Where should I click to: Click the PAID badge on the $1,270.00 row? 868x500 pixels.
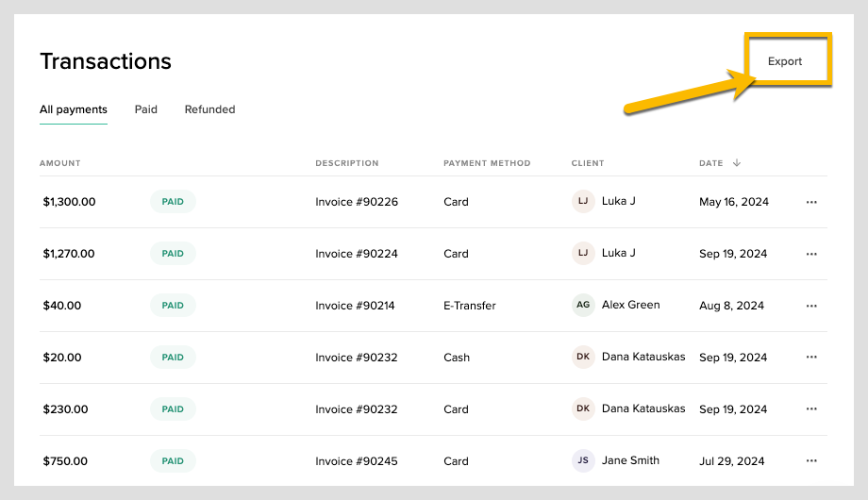[x=173, y=254]
